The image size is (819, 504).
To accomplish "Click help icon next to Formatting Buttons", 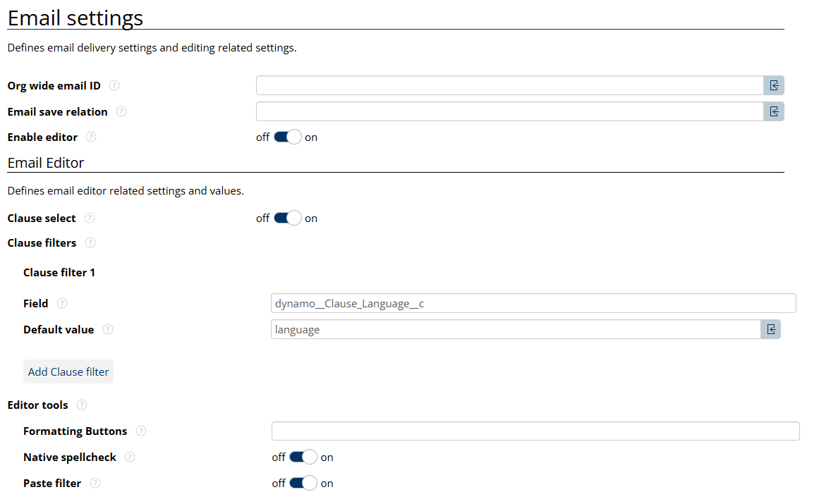I will (x=141, y=431).
